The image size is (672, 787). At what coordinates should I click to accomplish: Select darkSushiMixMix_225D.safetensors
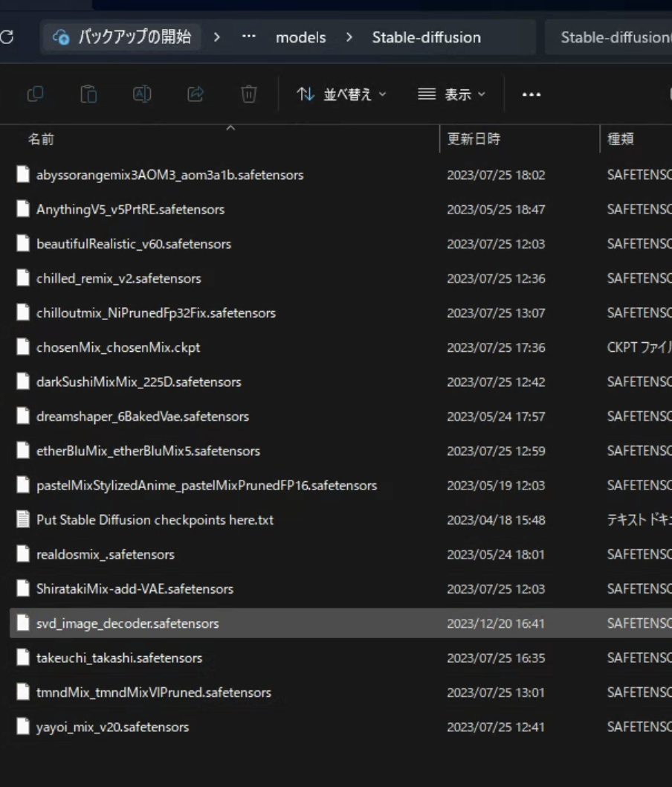139,382
